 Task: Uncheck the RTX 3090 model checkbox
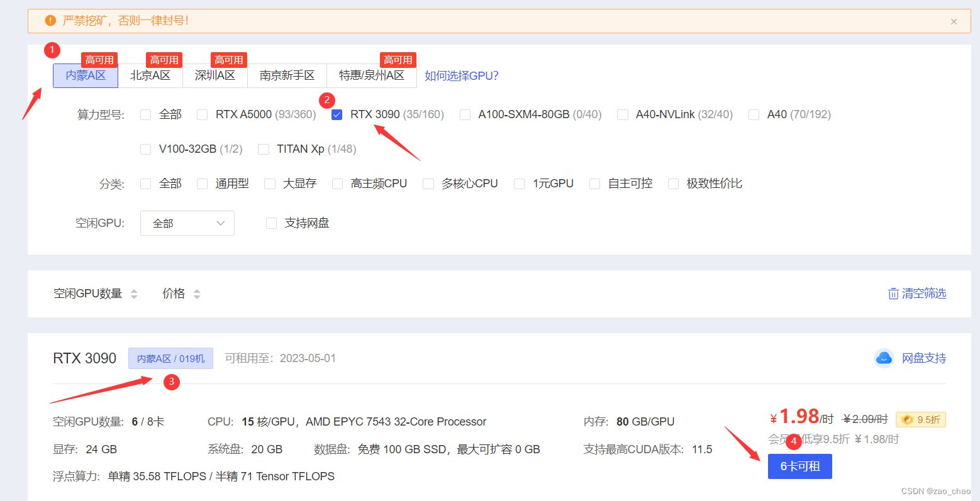337,114
